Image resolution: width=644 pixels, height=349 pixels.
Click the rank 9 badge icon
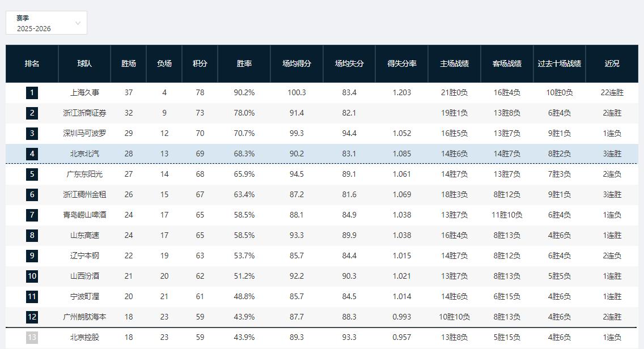tap(32, 256)
